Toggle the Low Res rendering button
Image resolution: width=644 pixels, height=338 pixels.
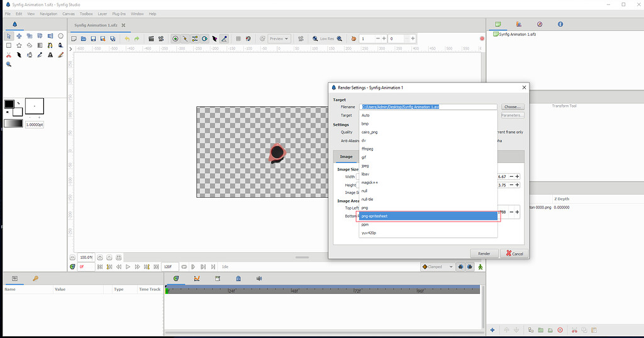(326, 38)
